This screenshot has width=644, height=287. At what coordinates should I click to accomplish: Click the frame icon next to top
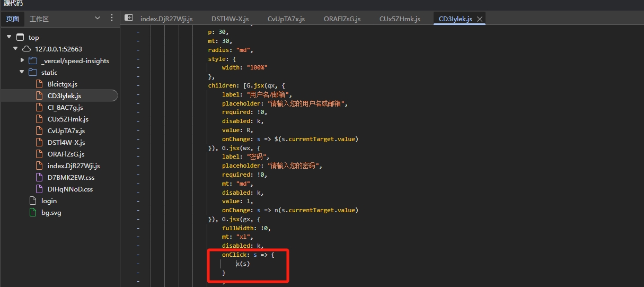point(21,37)
